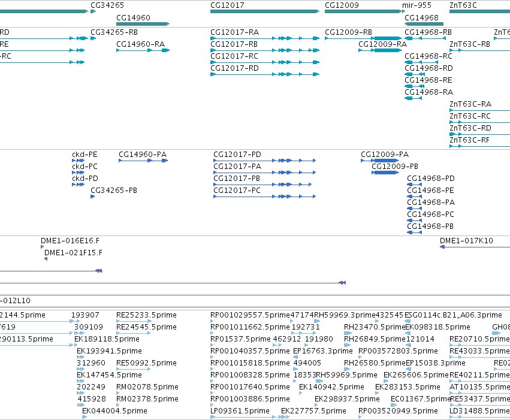Screen dimensions: 510x420
Task: Open the CG14968-RA transcript label
Action: 428,92
